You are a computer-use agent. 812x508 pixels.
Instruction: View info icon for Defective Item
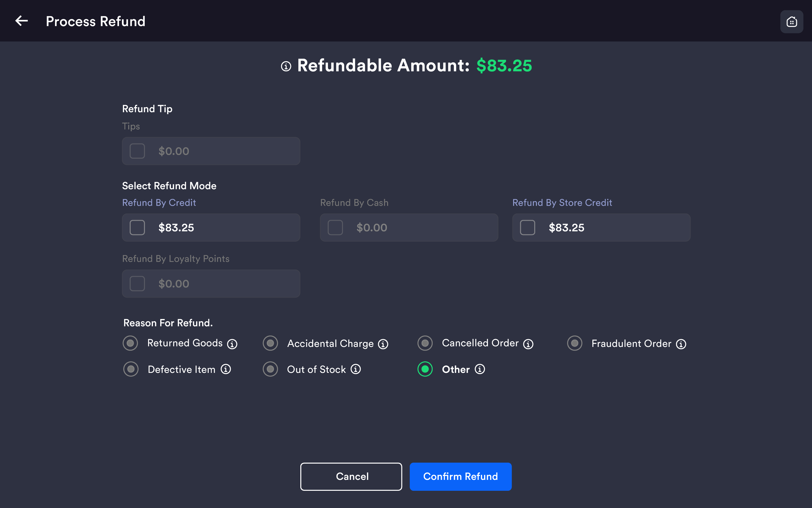226,369
